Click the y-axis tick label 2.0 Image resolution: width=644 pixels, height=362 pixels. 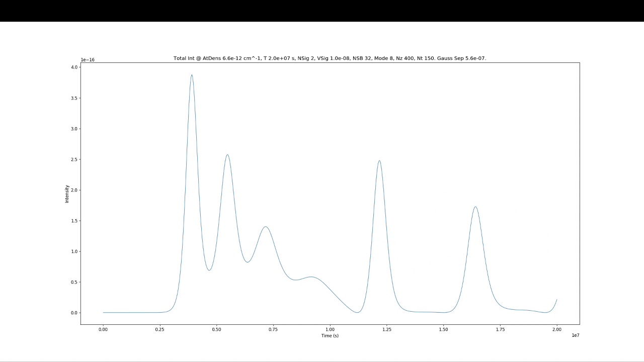pyautogui.click(x=74, y=190)
